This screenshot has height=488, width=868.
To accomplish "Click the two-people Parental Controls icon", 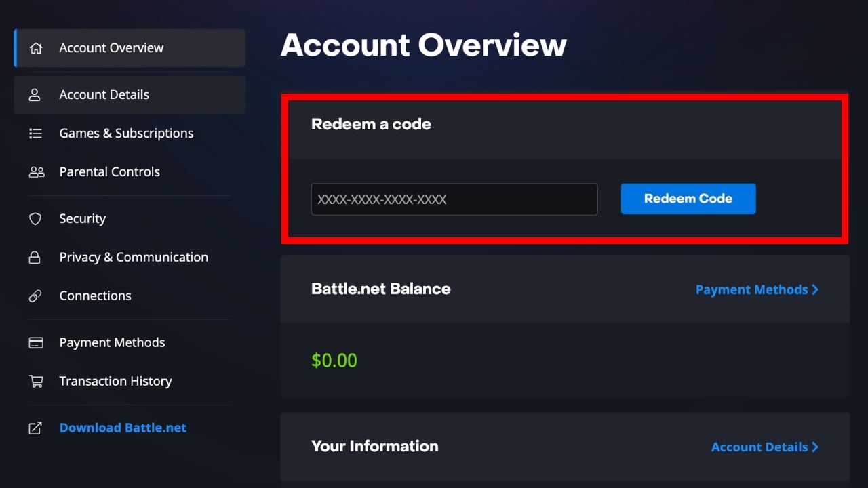I will coord(36,172).
